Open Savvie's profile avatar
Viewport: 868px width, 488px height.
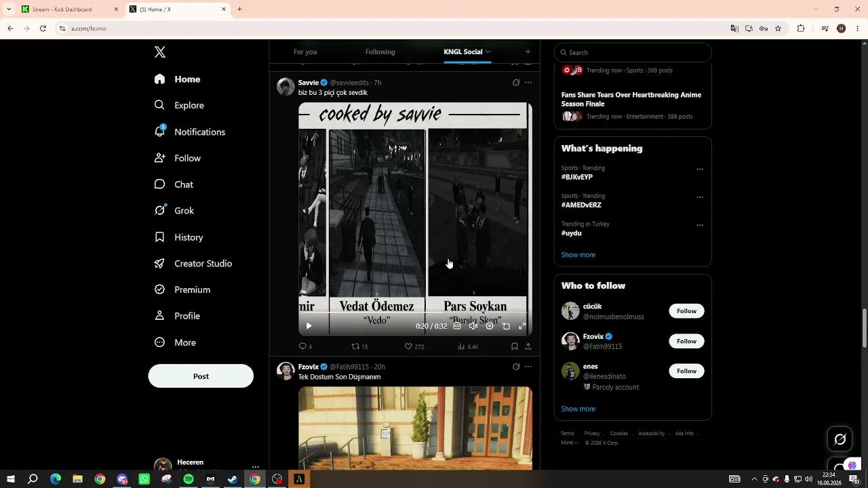coord(286,87)
